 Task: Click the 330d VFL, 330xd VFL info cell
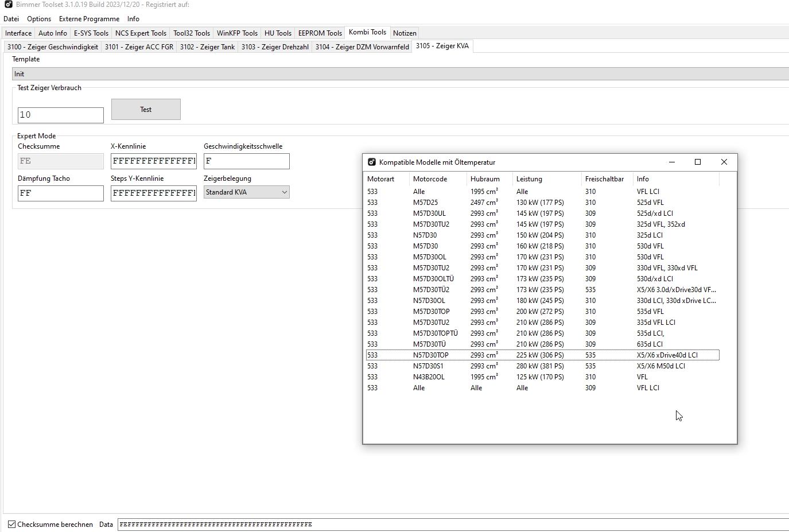667,268
